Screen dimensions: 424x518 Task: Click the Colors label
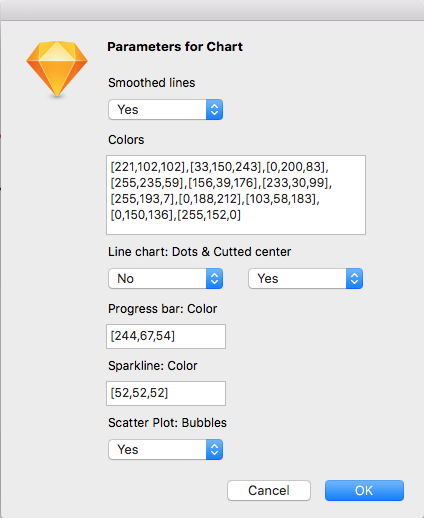(126, 140)
